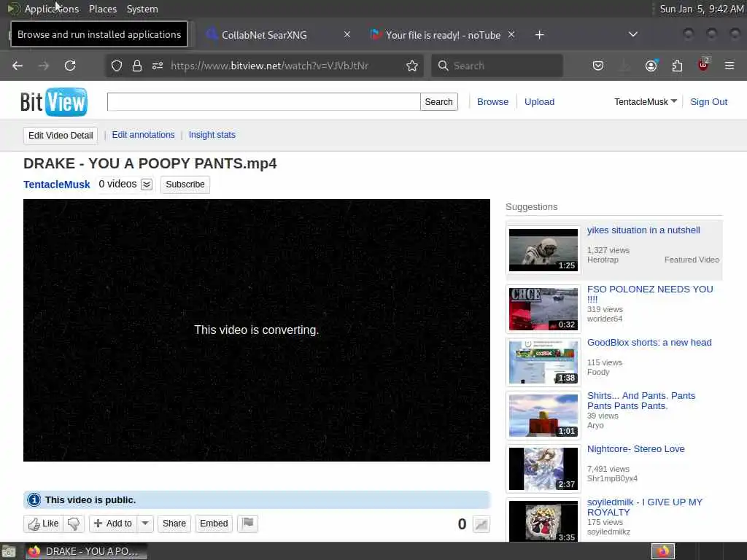This screenshot has height=560, width=747.
Task: Click the info icon in public notice
Action: [x=34, y=500]
